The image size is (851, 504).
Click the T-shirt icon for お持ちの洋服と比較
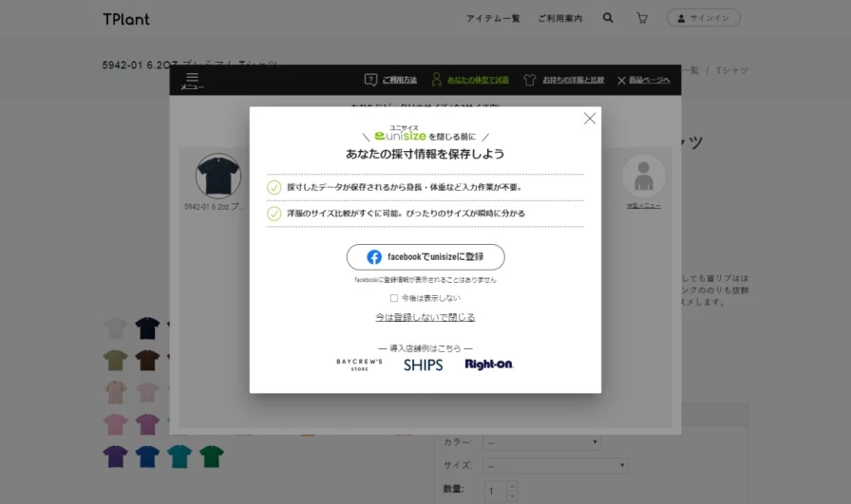[x=530, y=80]
